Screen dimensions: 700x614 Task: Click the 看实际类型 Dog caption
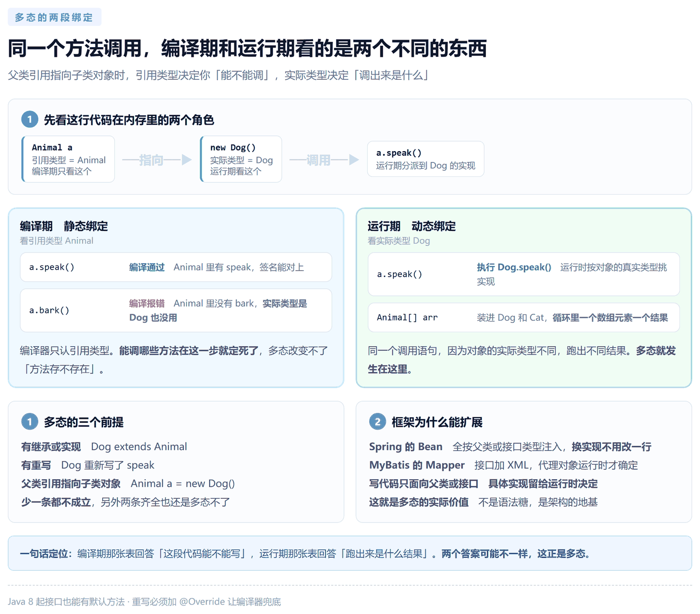tap(399, 241)
